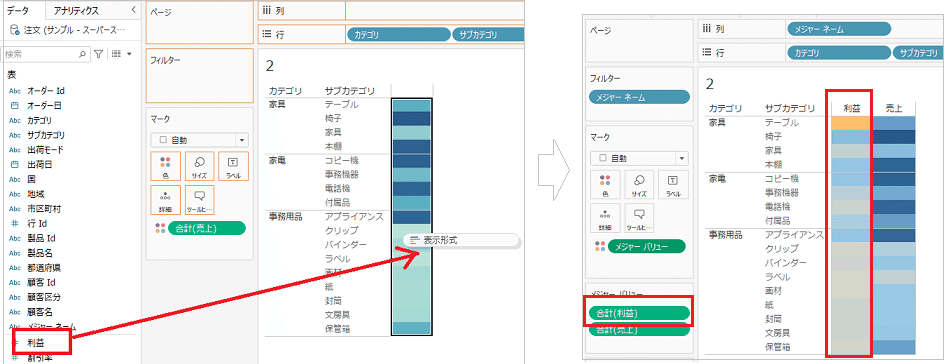Screen dimensions: 949x364
Task: Click the Abc icon beside 顧客区分 field
Action: pos(15,298)
